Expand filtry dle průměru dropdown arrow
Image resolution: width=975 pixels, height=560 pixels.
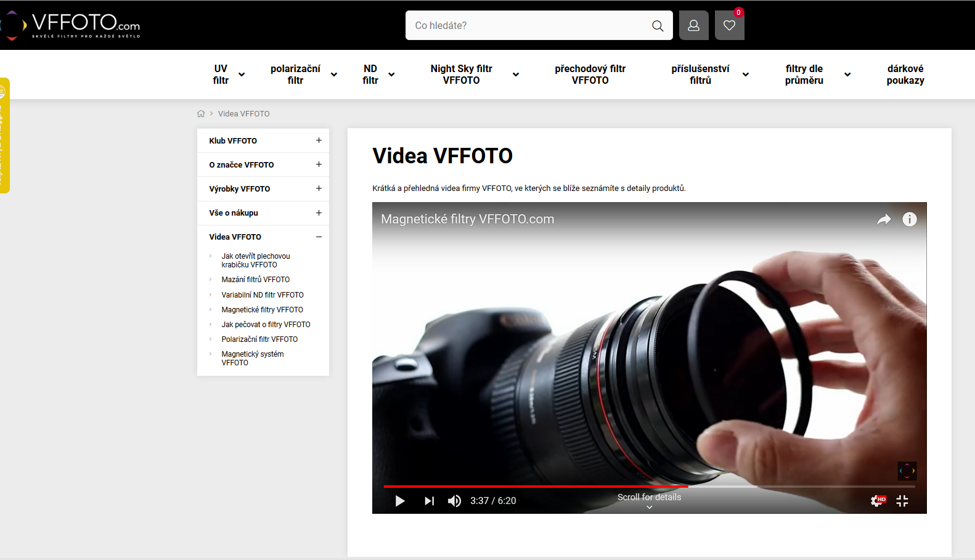coord(847,75)
